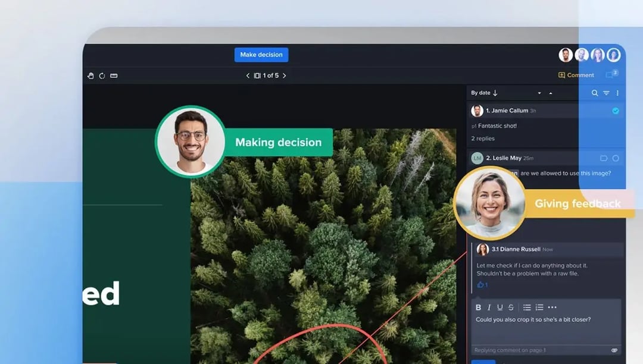The image size is (643, 364).
Task: Select the ruler measure tool
Action: [114, 76]
